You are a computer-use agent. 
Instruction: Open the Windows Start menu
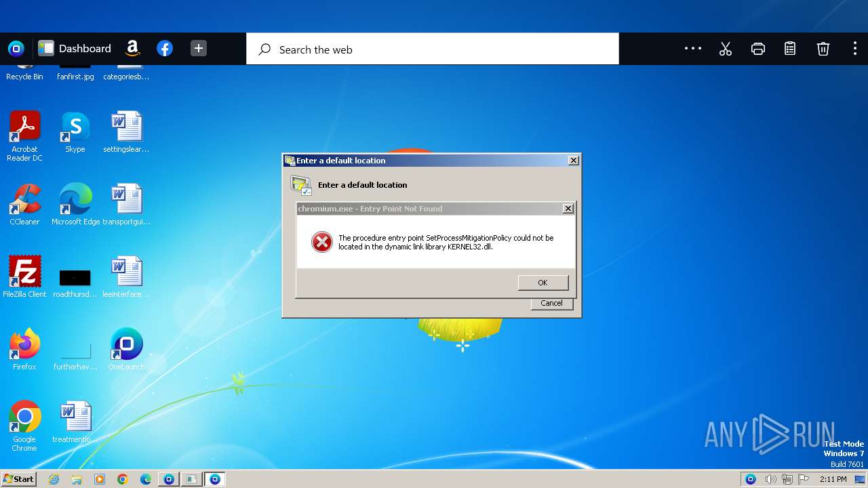pyautogui.click(x=18, y=479)
